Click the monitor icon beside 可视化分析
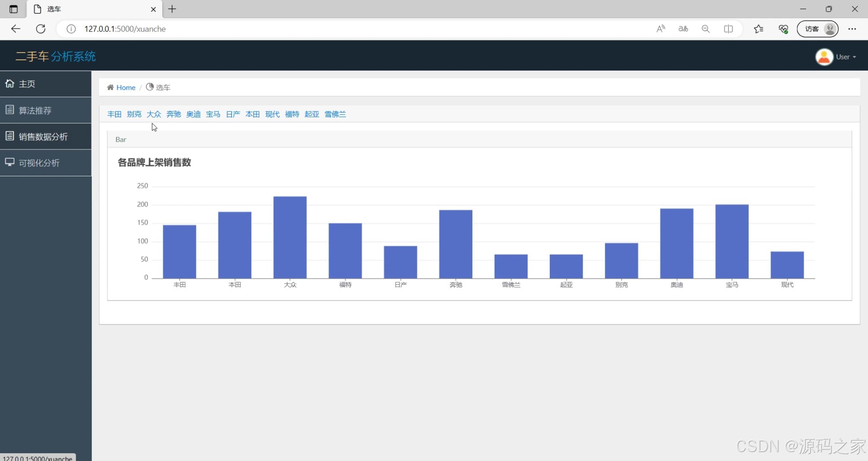Image resolution: width=868 pixels, height=461 pixels. coord(9,162)
